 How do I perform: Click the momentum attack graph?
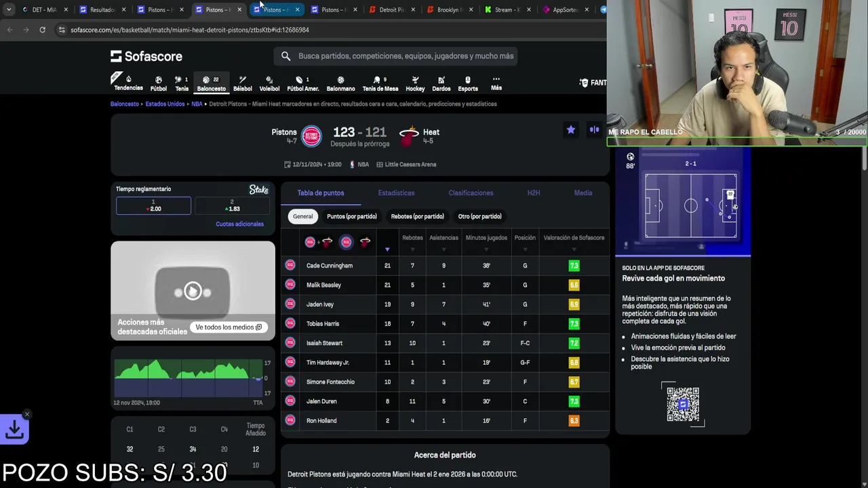point(189,378)
